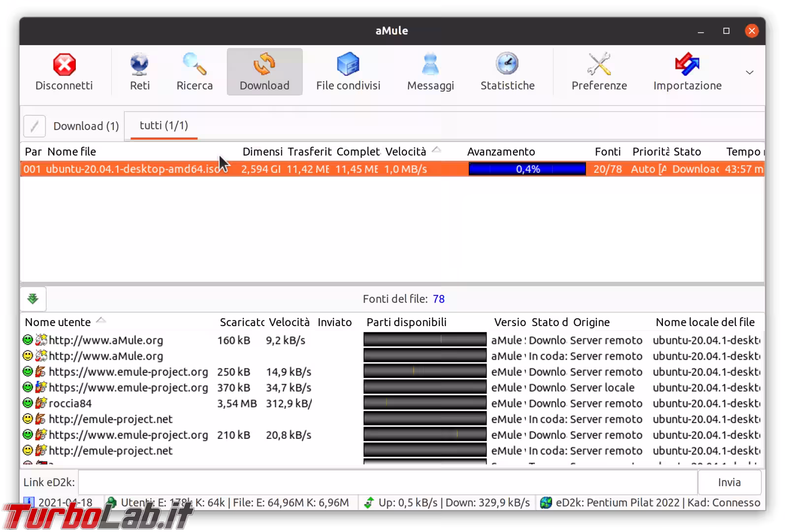Open the Messaggi window
The width and height of the screenshot is (785, 532).
tap(430, 72)
